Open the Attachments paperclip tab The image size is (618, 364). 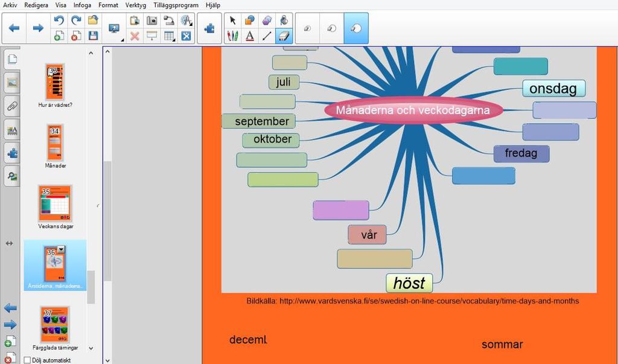pos(12,106)
